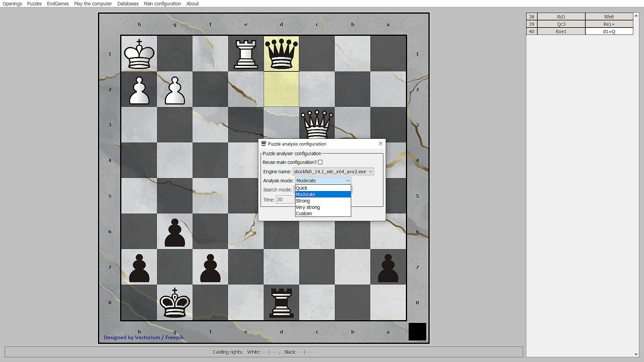
Task: Enable Reuse main configuration checkbox
Action: point(320,162)
